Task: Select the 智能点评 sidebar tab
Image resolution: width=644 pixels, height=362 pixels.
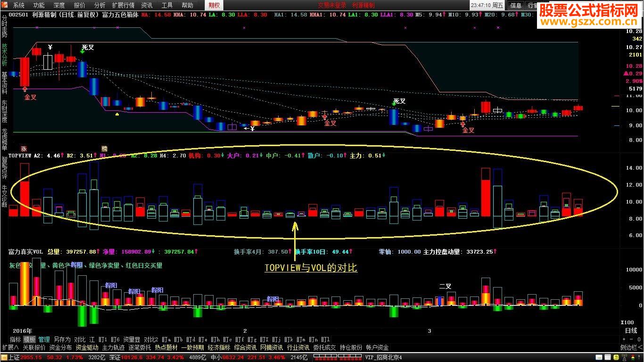Action: click(x=4, y=167)
